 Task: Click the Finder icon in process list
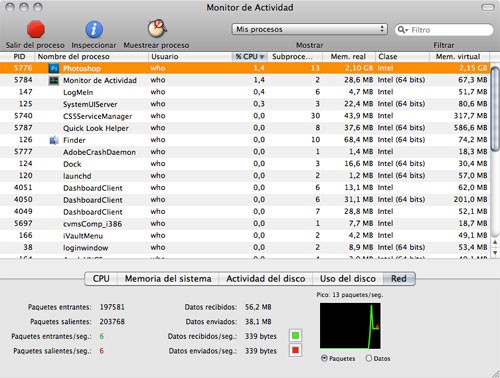point(54,140)
